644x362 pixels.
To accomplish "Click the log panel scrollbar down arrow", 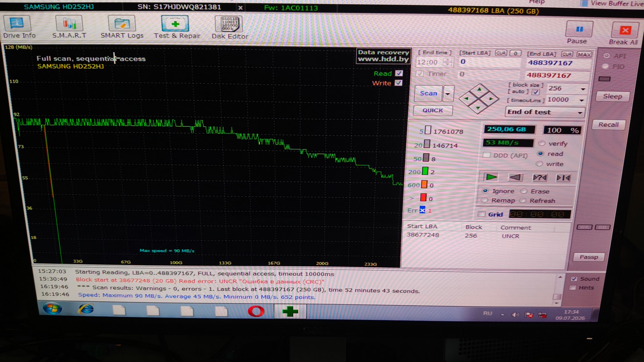I will [x=556, y=303].
